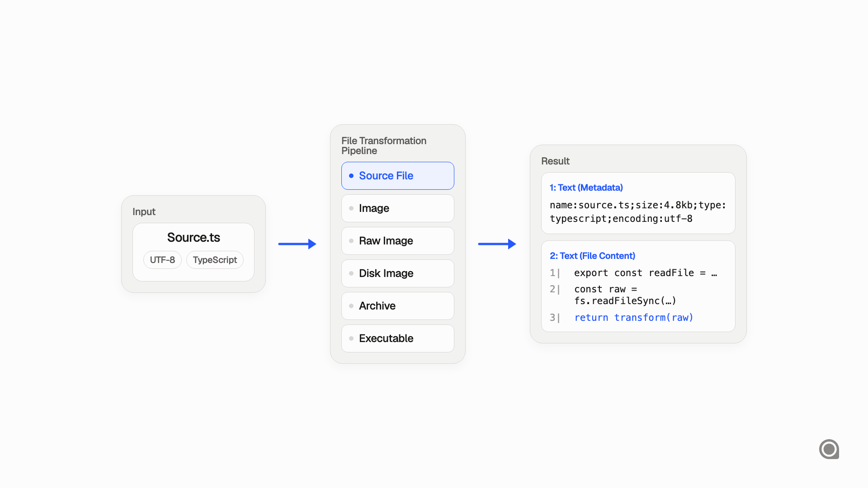Click the arrow between Input and Pipeline
Viewport: 868px width, 488px height.
(x=297, y=243)
